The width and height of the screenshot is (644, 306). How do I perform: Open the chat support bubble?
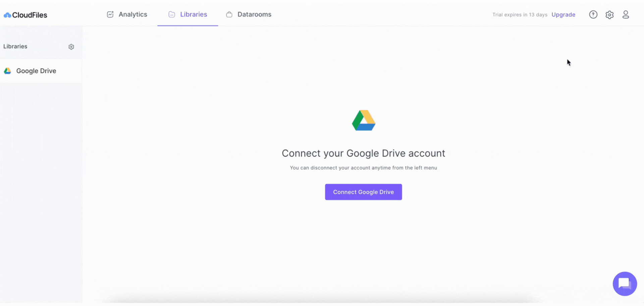point(625,284)
